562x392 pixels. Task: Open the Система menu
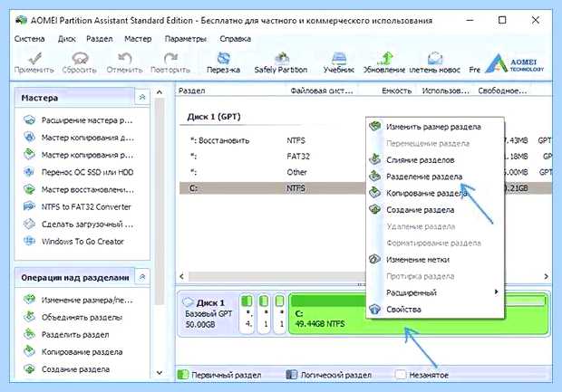click(29, 39)
